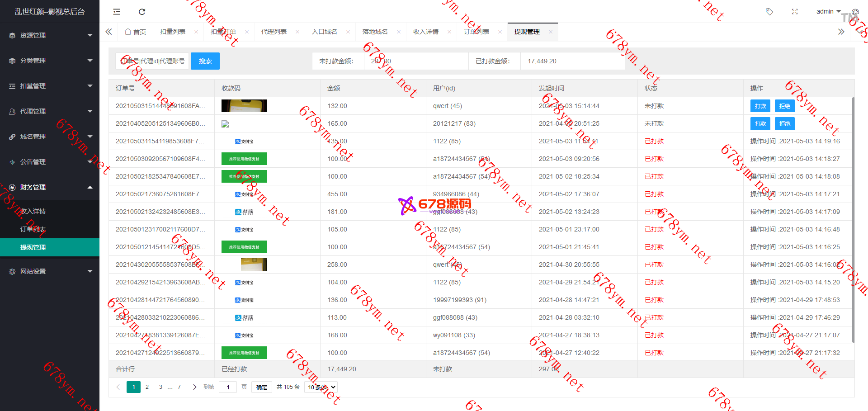This screenshot has width=868, height=411.
Task: Click 拒绝 for user 20121217 (83)
Action: (784, 123)
